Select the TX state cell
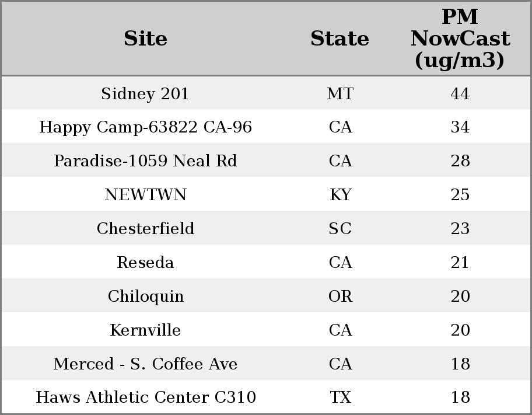Image resolution: width=532 pixels, height=415 pixels. pos(340,397)
